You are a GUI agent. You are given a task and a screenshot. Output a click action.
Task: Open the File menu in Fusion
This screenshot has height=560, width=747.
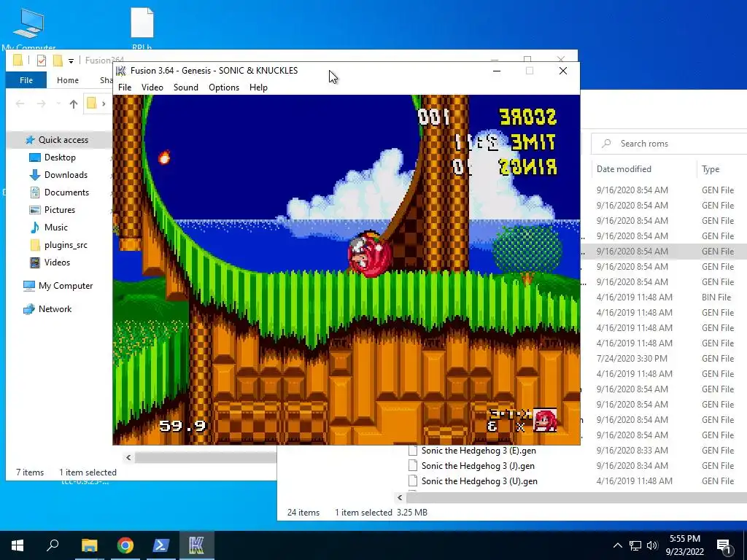tap(125, 87)
